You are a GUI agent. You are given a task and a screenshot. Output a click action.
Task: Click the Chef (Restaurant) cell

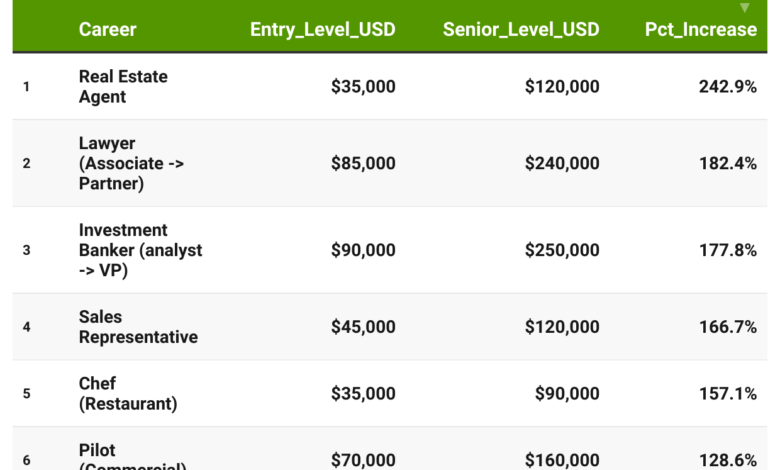click(127, 393)
